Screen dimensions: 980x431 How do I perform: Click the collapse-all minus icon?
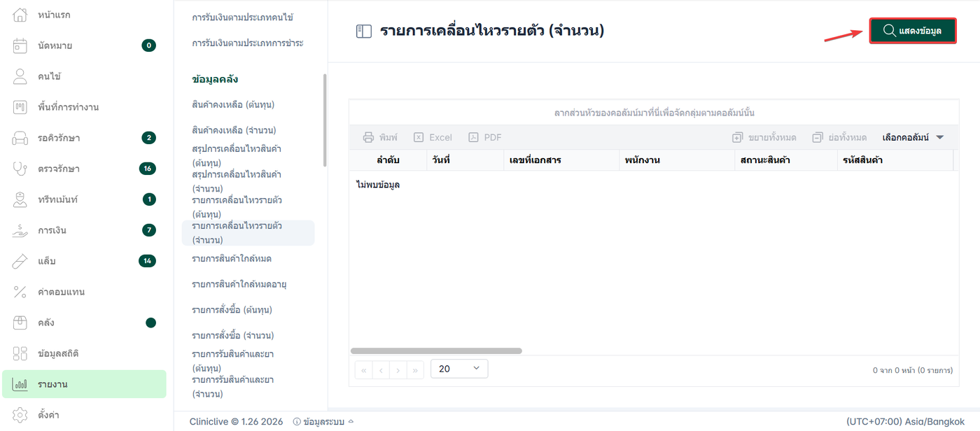tap(818, 137)
